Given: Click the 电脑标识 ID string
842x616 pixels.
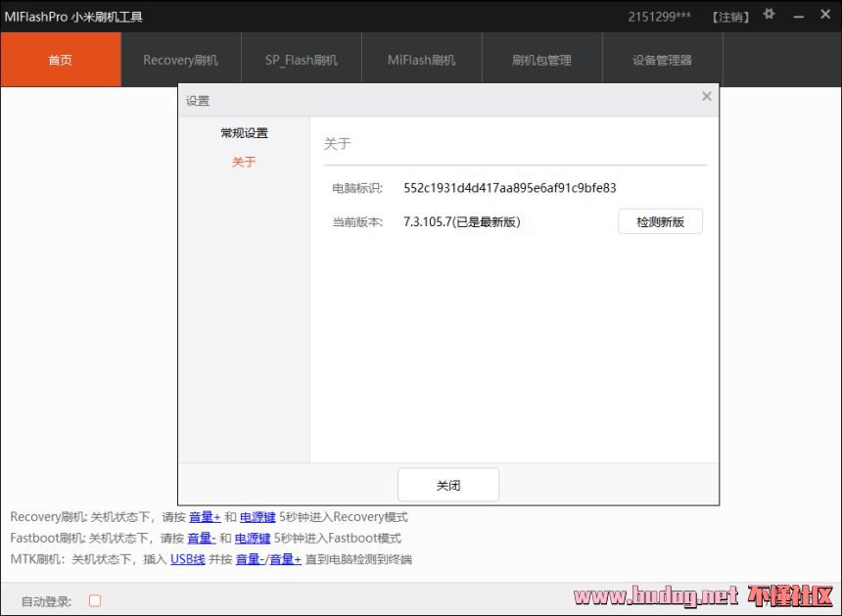Looking at the screenshot, I should click(x=509, y=188).
